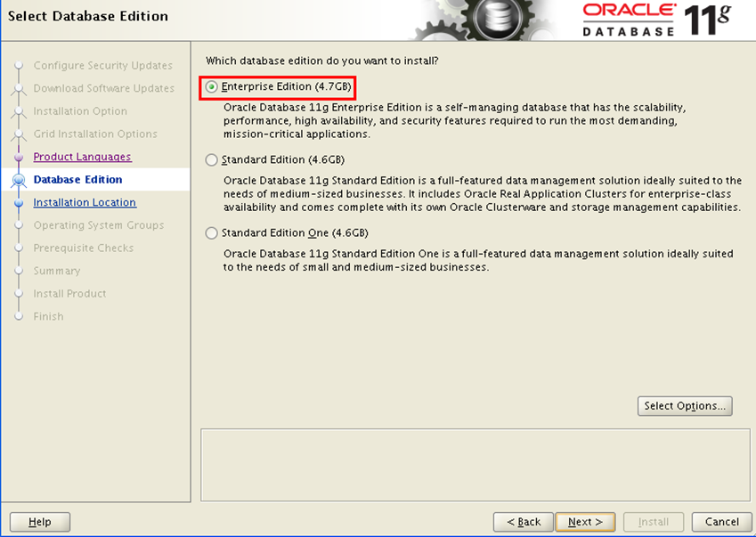
Task: Click the database gear icon in header
Action: point(499,19)
